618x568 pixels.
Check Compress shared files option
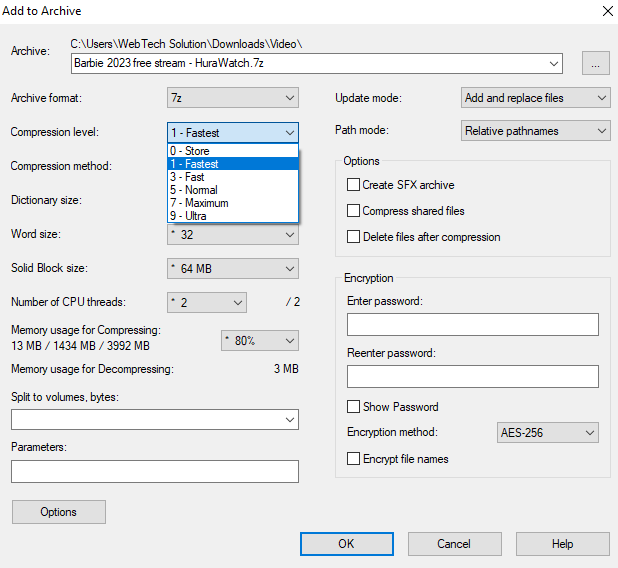tap(353, 210)
